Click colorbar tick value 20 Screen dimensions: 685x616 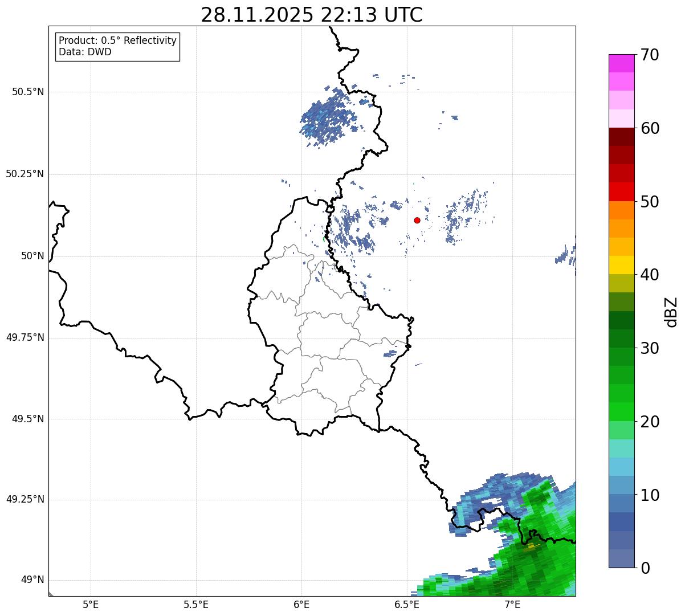tap(650, 422)
